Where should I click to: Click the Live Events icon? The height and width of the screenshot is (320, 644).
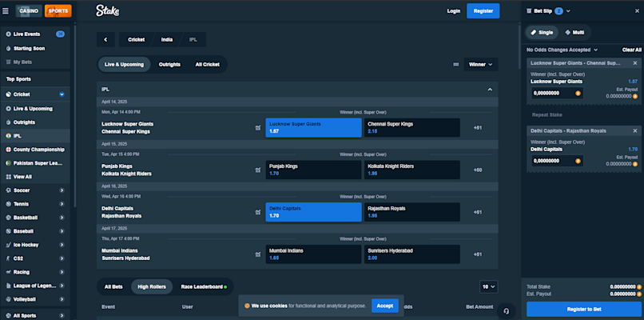[9, 34]
